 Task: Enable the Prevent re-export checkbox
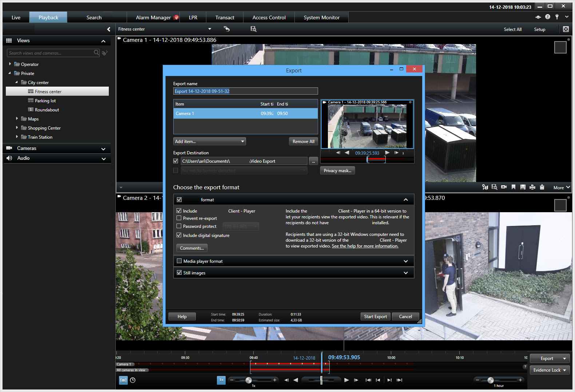pyautogui.click(x=179, y=218)
